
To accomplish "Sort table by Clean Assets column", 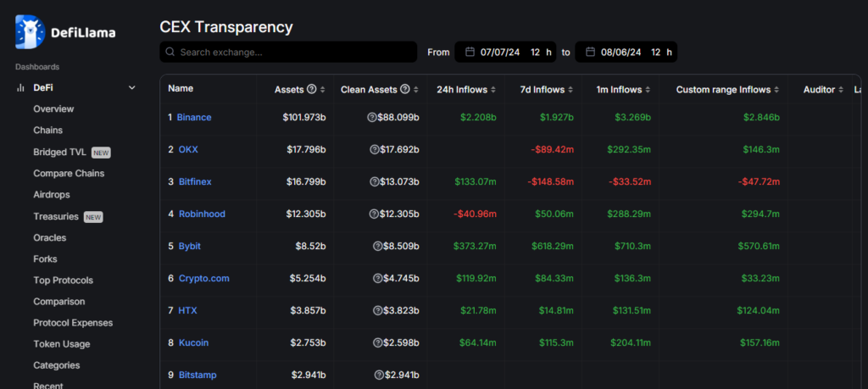I will [x=415, y=90].
